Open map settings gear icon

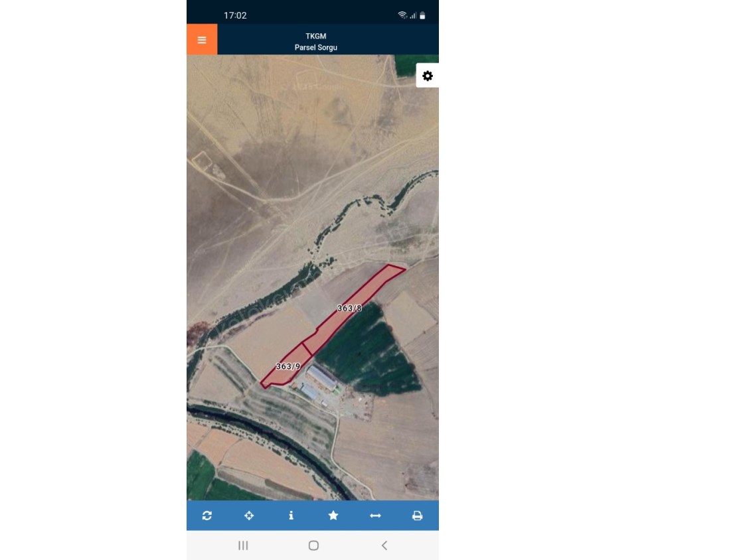428,76
